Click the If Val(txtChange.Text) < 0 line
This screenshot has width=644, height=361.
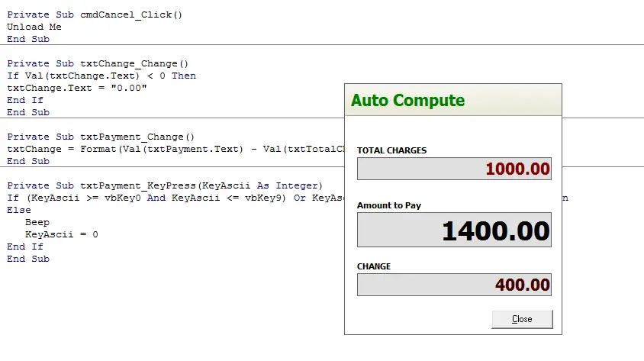[x=101, y=76]
